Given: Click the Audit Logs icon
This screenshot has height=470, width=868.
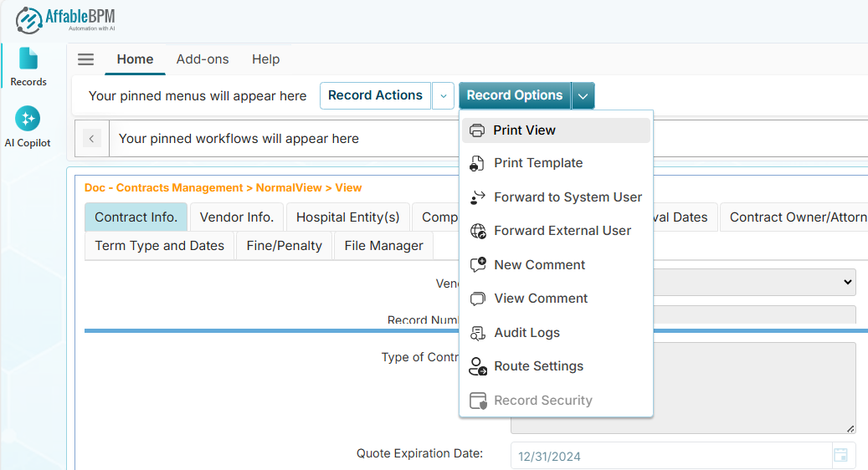Looking at the screenshot, I should coord(478,333).
